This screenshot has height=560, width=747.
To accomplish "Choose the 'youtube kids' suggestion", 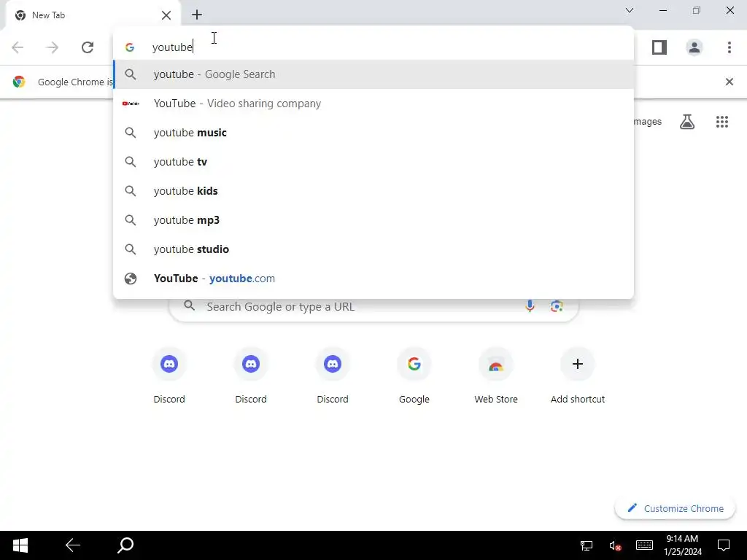I will pyautogui.click(x=373, y=191).
